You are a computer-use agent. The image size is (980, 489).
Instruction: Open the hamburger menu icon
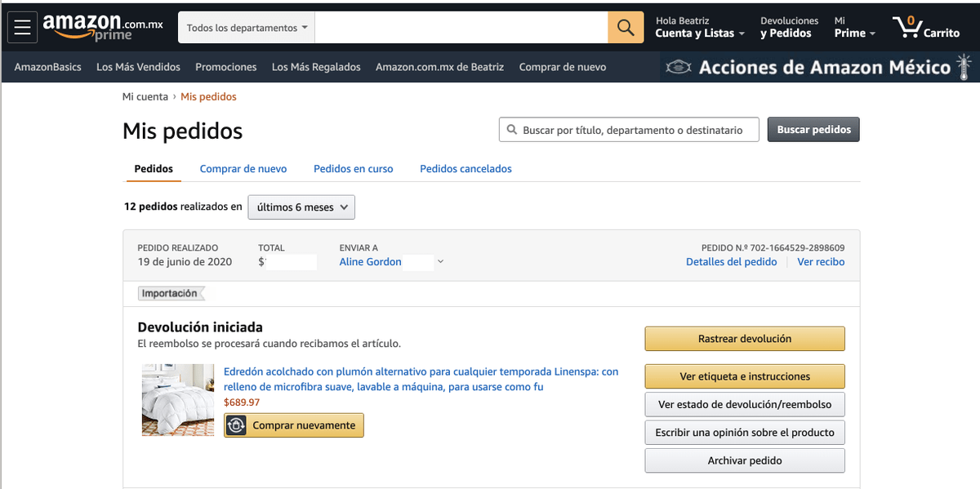point(22,28)
